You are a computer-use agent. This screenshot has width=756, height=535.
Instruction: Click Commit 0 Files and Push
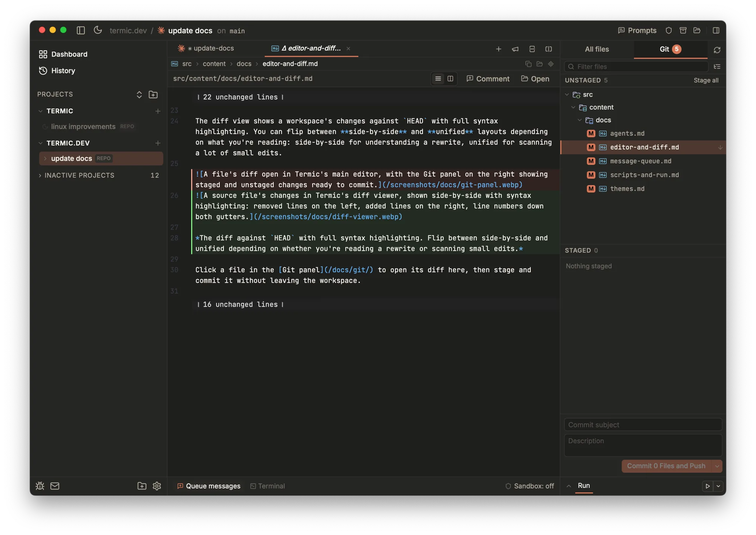click(x=666, y=466)
